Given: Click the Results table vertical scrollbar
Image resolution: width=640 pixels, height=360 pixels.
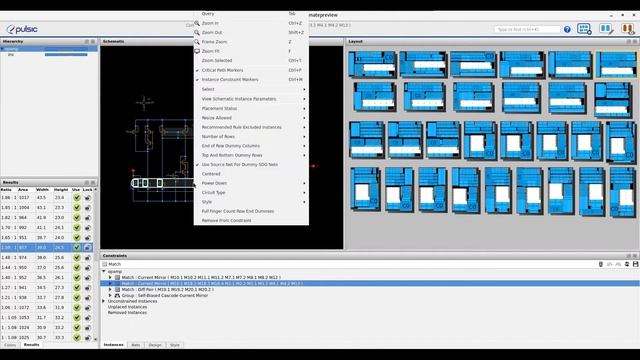Looking at the screenshot, I should (x=96, y=264).
